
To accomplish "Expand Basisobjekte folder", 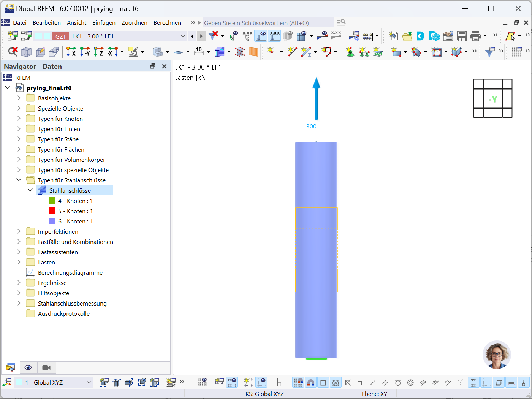I will click(19, 98).
